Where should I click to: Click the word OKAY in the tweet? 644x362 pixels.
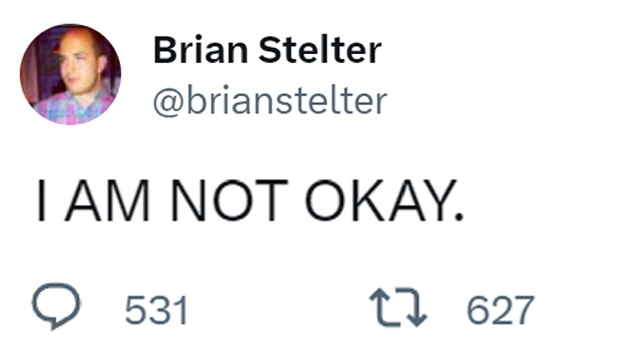coord(380,201)
